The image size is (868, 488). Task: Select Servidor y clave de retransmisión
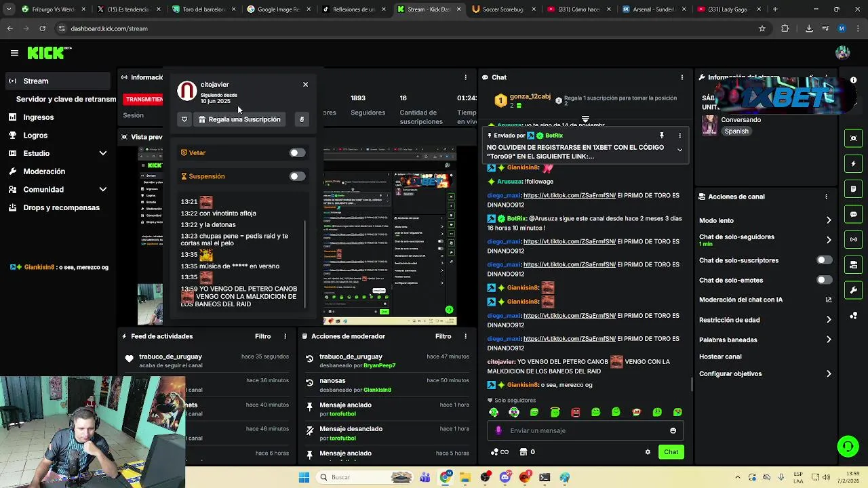66,99
